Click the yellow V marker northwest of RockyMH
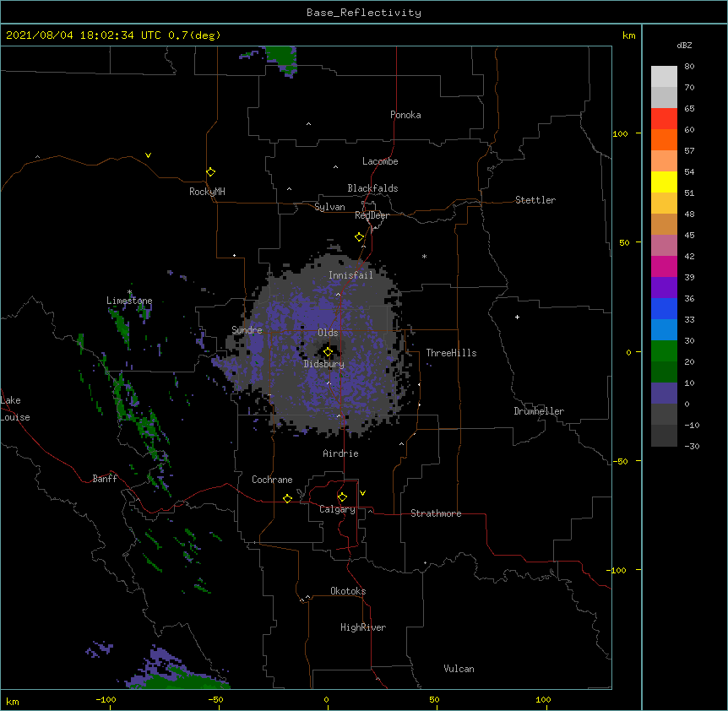 tap(148, 155)
